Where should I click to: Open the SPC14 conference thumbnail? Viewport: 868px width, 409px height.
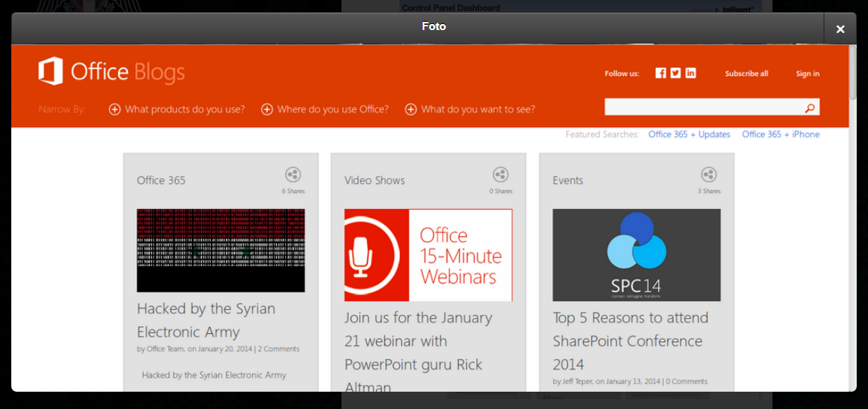pos(636,255)
